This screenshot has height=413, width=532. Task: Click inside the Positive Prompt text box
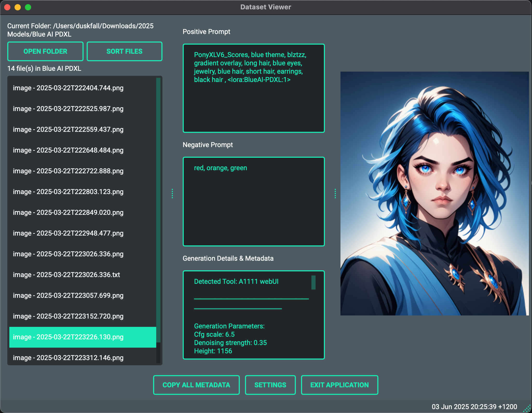tap(254, 106)
